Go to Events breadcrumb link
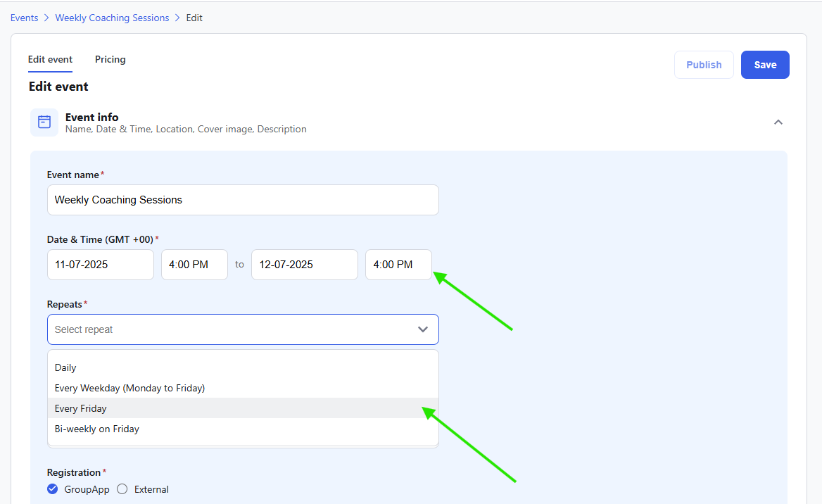Screen dimensions: 822x504 (24, 18)
